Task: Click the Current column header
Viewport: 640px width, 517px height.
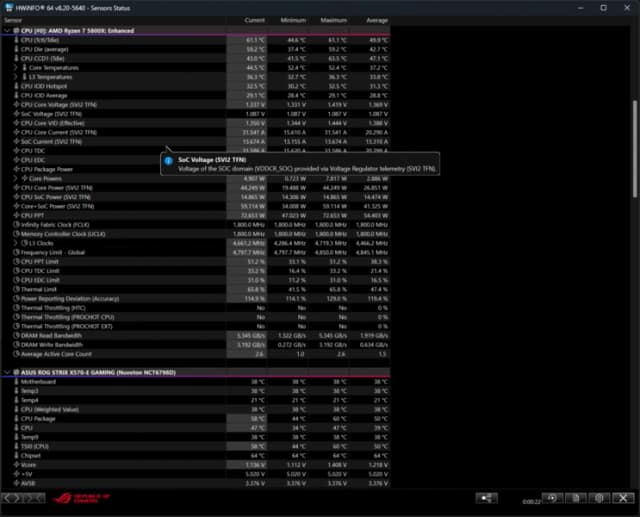Action: tap(254, 20)
